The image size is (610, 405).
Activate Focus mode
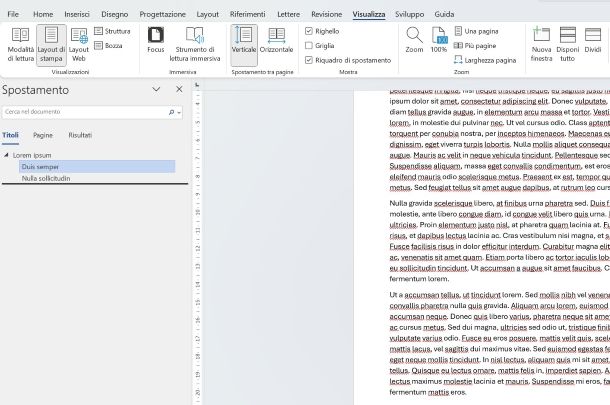coord(156,40)
